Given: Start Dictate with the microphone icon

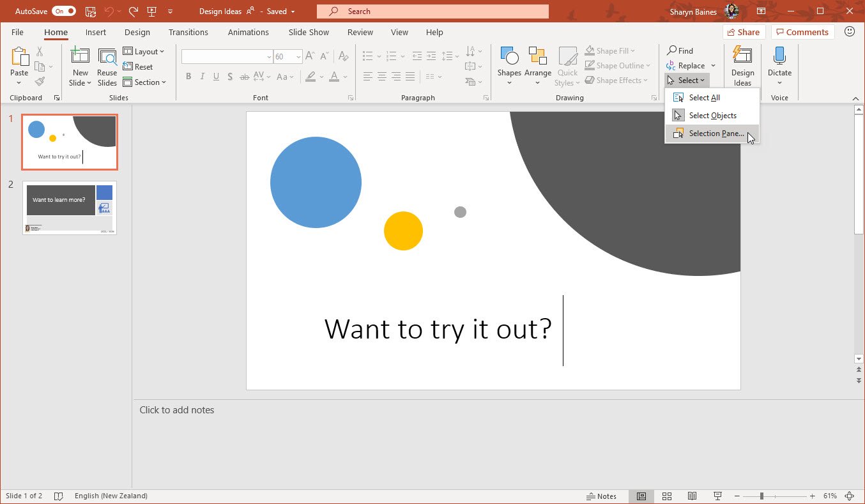Looking at the screenshot, I should 779,56.
